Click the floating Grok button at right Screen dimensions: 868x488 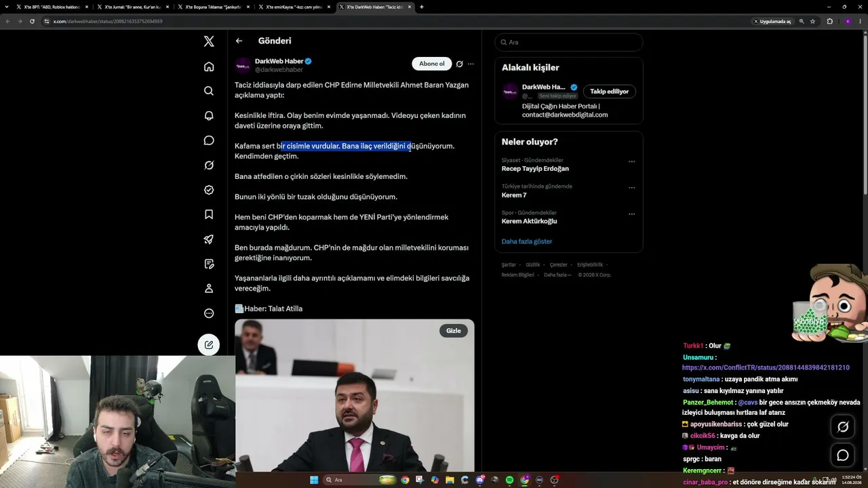coord(843,427)
